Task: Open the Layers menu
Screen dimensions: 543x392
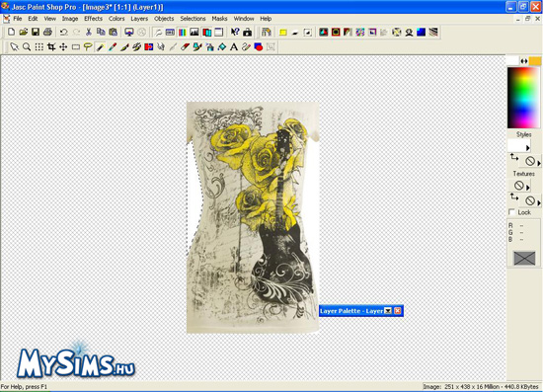Action: point(139,19)
